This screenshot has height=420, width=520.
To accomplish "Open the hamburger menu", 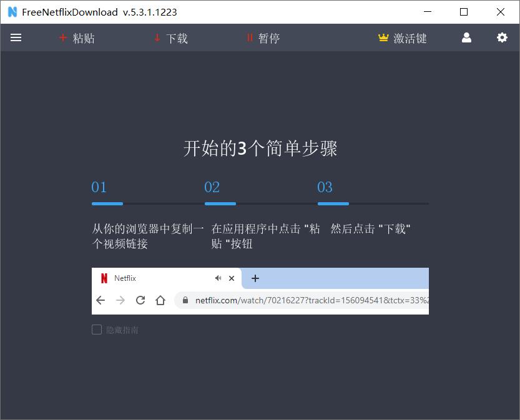I will click(x=16, y=38).
